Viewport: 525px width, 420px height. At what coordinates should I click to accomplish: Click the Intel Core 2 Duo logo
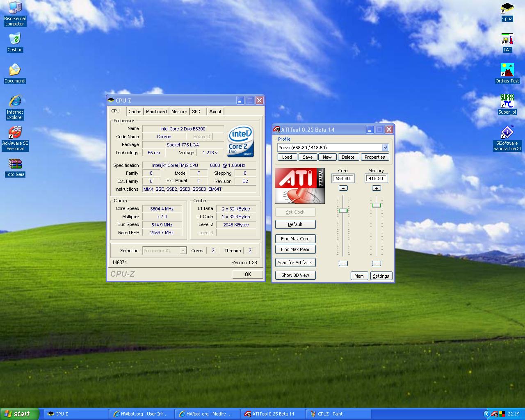point(240,141)
